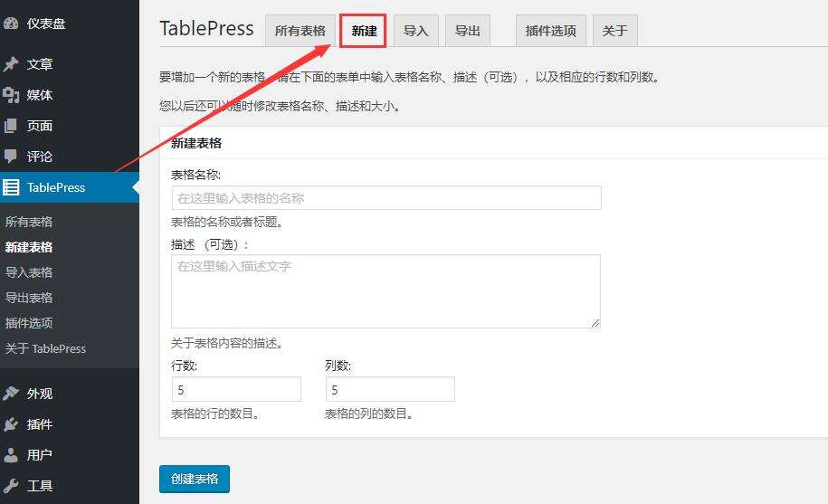Click the TablePress page heading
828x504 pixels.
pos(206,28)
